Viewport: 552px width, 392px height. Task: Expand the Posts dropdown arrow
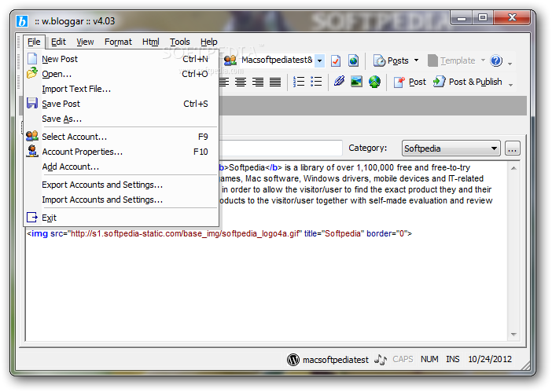(417, 60)
